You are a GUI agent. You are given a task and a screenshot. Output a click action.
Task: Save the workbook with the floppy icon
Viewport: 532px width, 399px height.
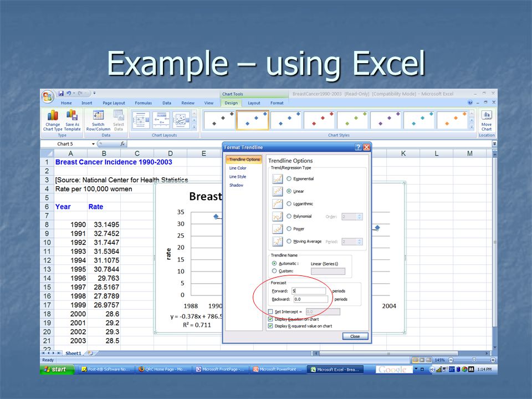pos(61,93)
